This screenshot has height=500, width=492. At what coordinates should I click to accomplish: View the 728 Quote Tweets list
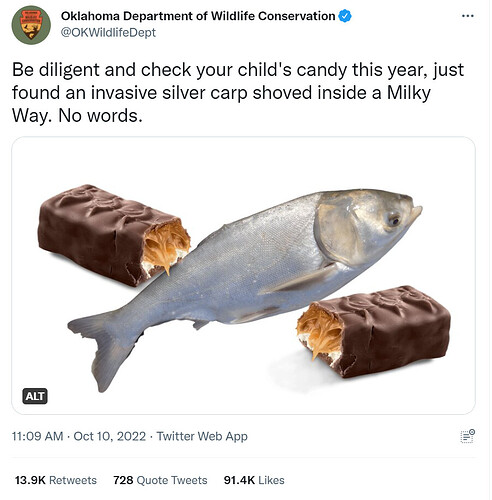[x=160, y=480]
